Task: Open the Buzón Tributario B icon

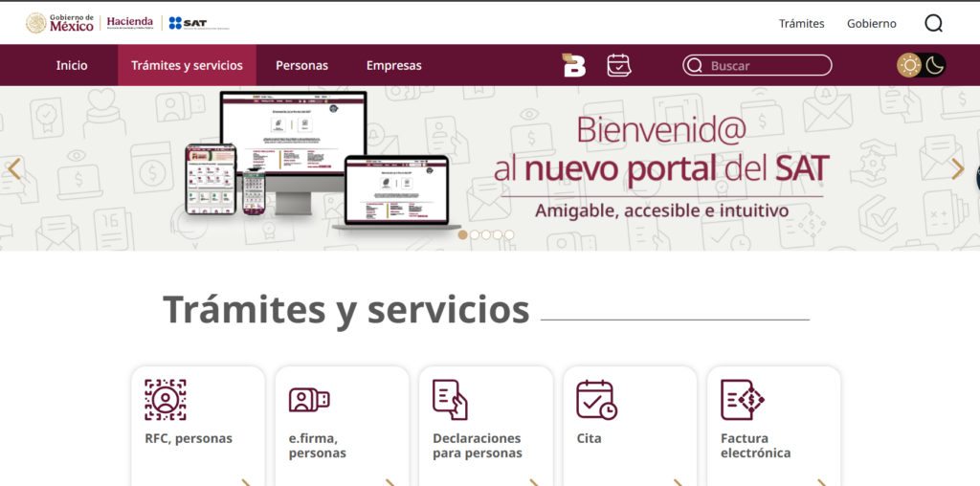Action: [574, 65]
